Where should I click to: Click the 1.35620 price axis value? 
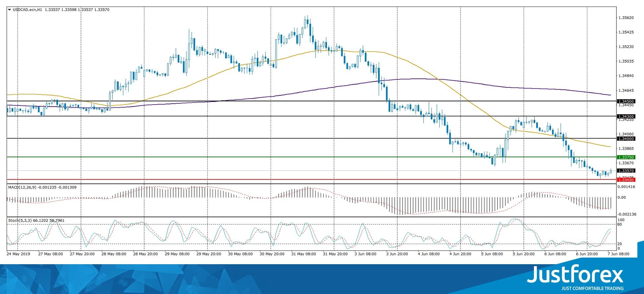point(626,18)
